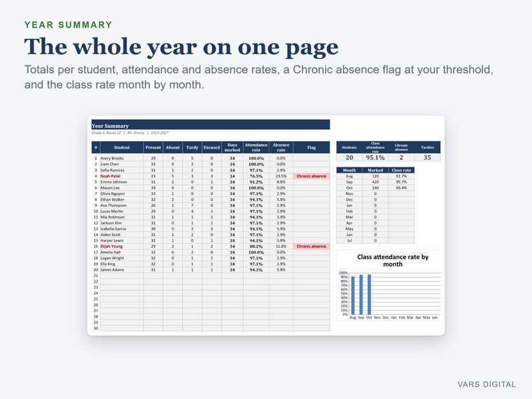Select the 'Lucas Martin' student cell
Screen dimensions: 532x399
(122, 211)
